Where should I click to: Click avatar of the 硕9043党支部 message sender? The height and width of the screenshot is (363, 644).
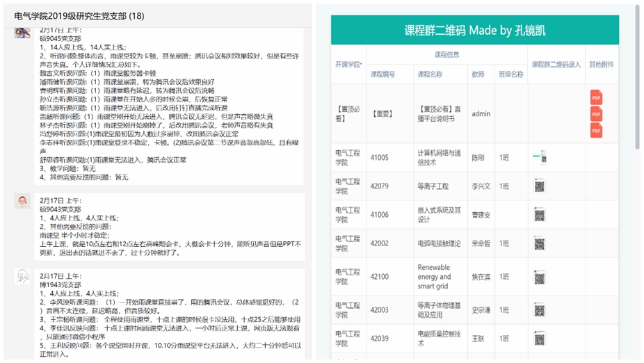22,201
